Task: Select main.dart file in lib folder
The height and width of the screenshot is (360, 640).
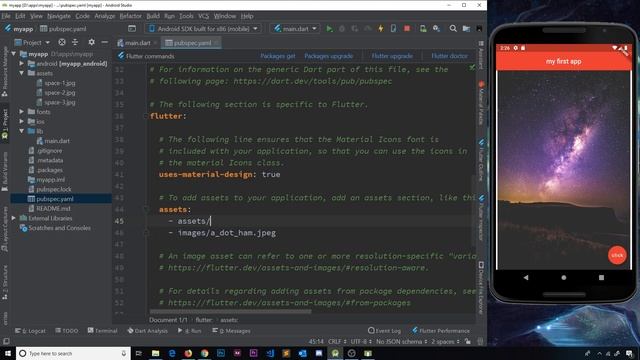Action: coord(57,141)
